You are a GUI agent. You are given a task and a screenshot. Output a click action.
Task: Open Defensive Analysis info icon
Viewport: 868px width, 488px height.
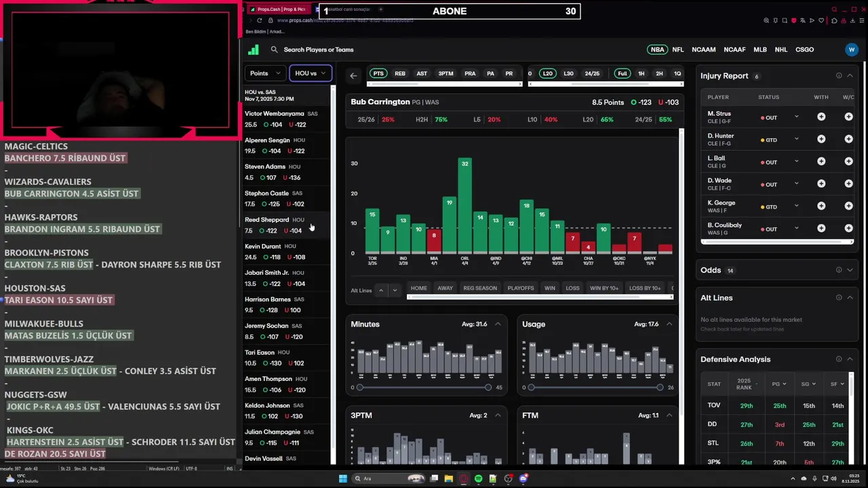[x=839, y=359]
